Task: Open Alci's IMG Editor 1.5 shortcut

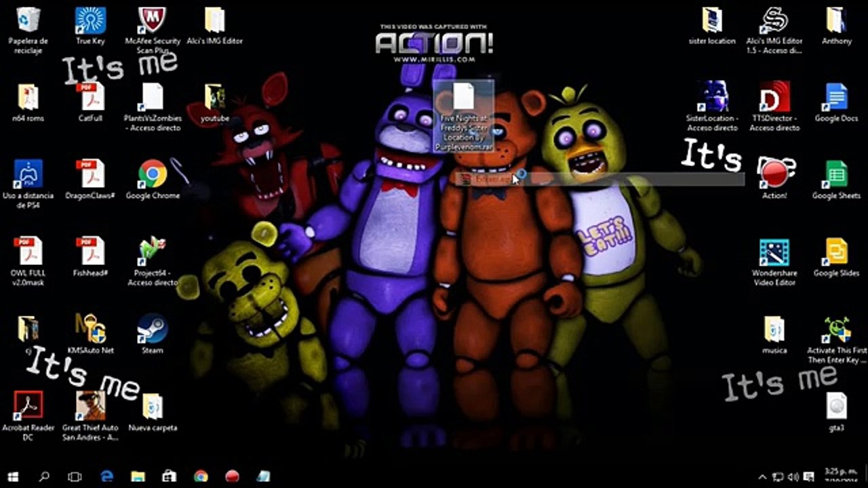Action: [x=774, y=30]
